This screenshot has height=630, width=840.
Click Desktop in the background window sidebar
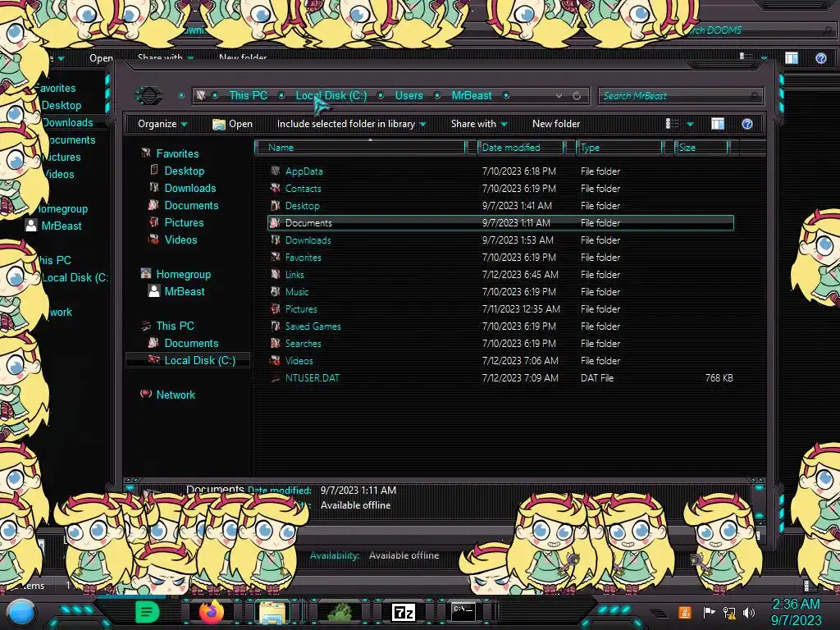[62, 106]
